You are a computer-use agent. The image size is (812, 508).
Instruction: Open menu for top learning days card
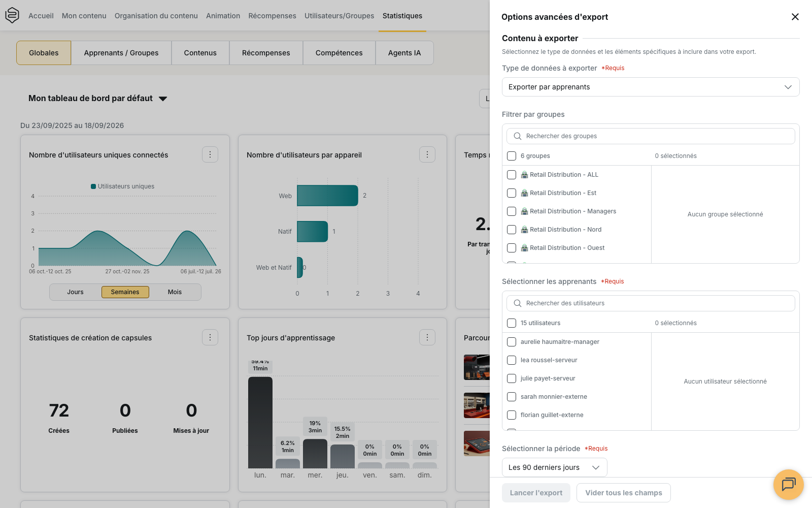click(x=427, y=337)
